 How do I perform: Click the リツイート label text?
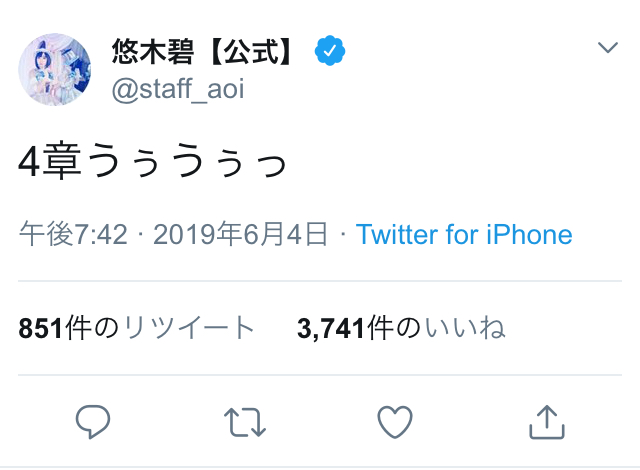[188, 327]
